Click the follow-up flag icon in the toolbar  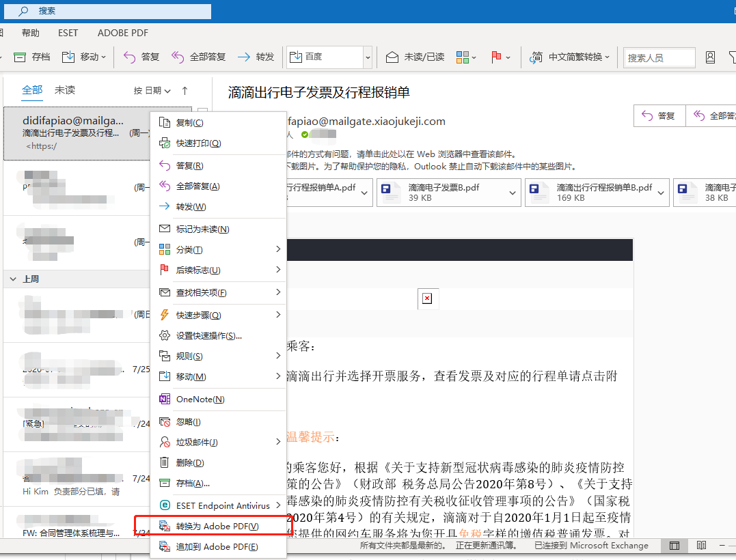497,57
